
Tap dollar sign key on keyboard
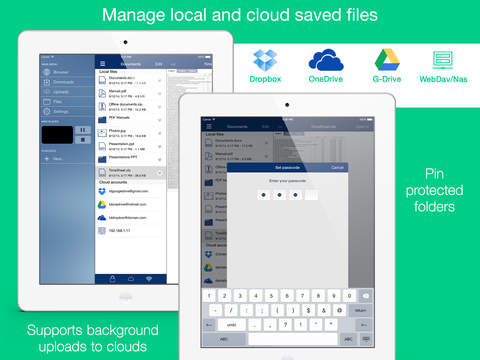(x=308, y=310)
